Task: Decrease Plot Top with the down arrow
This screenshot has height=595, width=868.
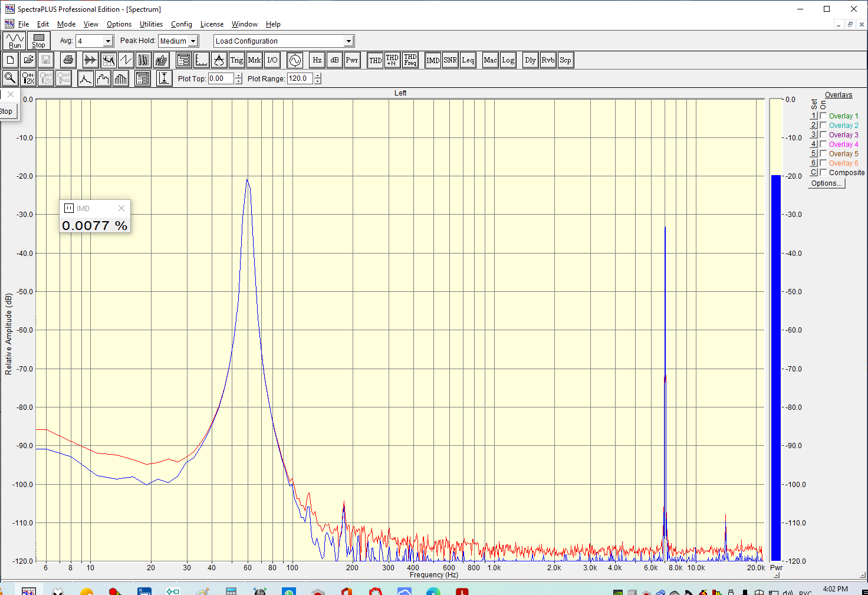Action: 238,81
